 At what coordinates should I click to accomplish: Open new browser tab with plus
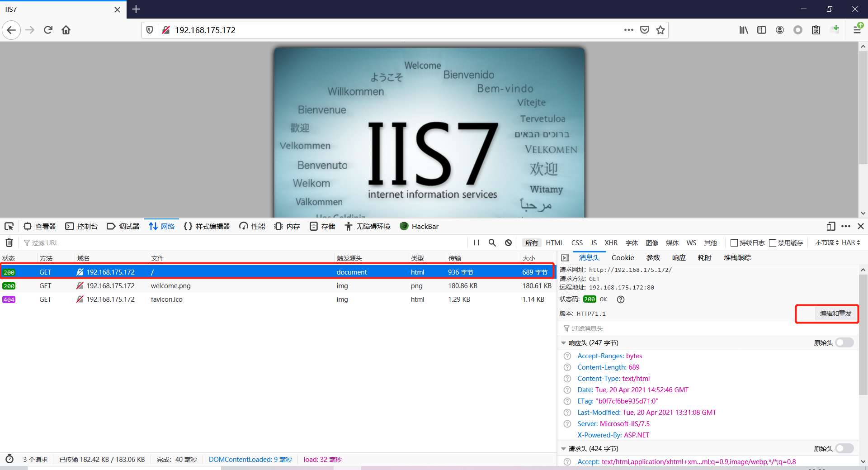click(x=136, y=9)
